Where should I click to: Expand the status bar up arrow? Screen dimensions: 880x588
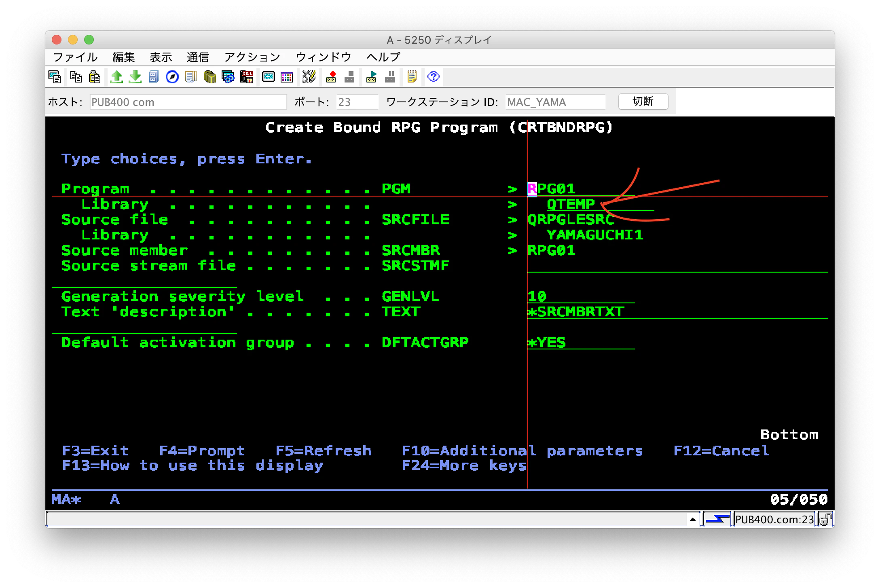pos(692,519)
